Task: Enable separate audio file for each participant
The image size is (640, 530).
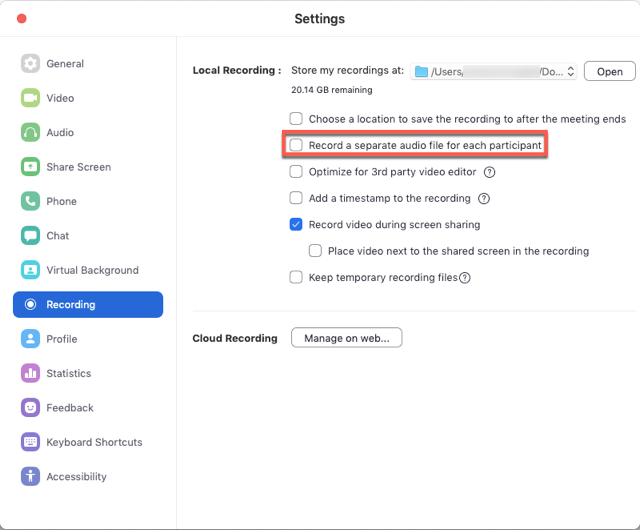Action: [296, 145]
